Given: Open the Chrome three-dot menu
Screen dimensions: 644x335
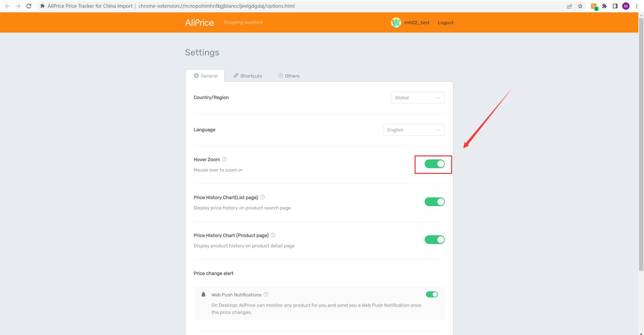Looking at the screenshot, I should (637, 6).
